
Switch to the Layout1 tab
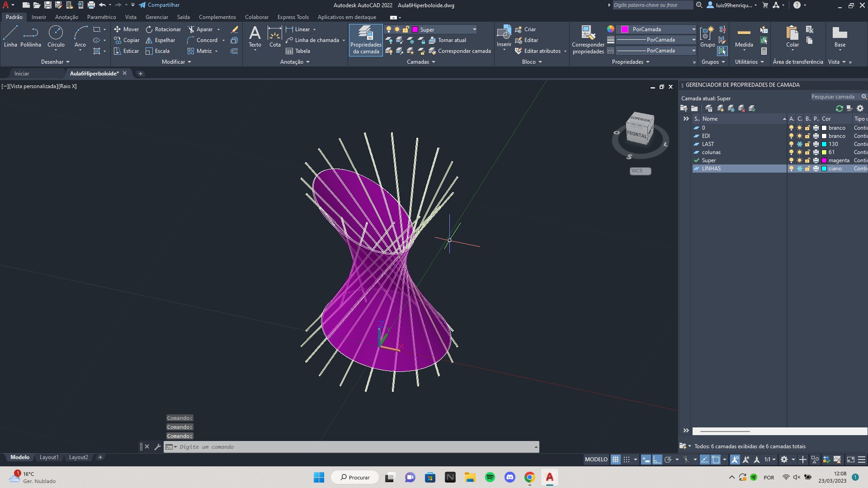49,457
